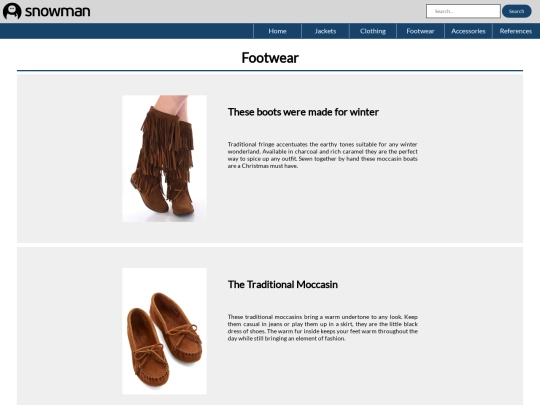
Task: Click the fringe boots product image
Action: (x=164, y=158)
